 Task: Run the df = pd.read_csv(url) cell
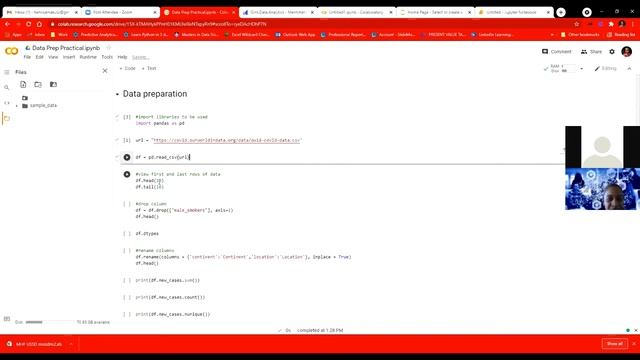tap(127, 157)
